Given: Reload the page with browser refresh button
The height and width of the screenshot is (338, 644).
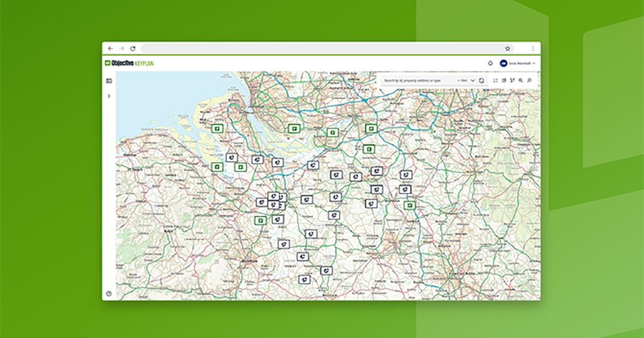Looking at the screenshot, I should 133,48.
